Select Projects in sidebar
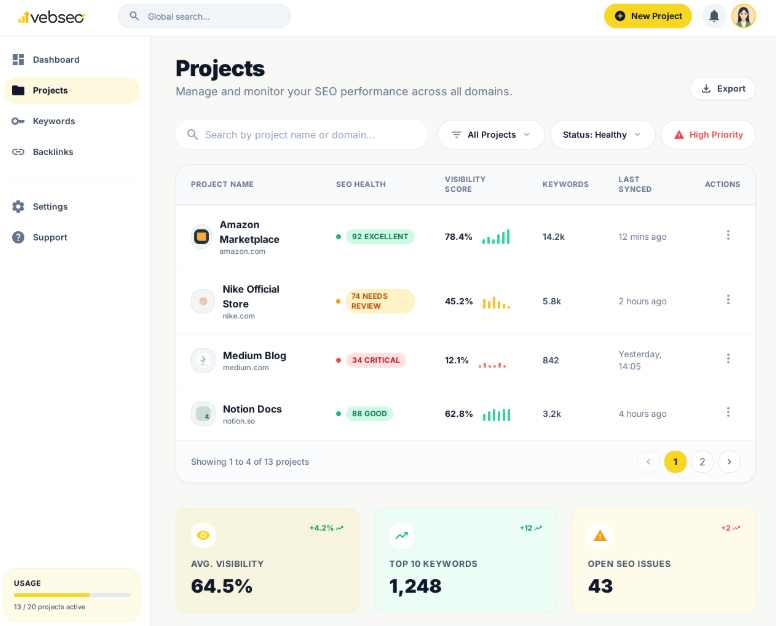 click(72, 91)
